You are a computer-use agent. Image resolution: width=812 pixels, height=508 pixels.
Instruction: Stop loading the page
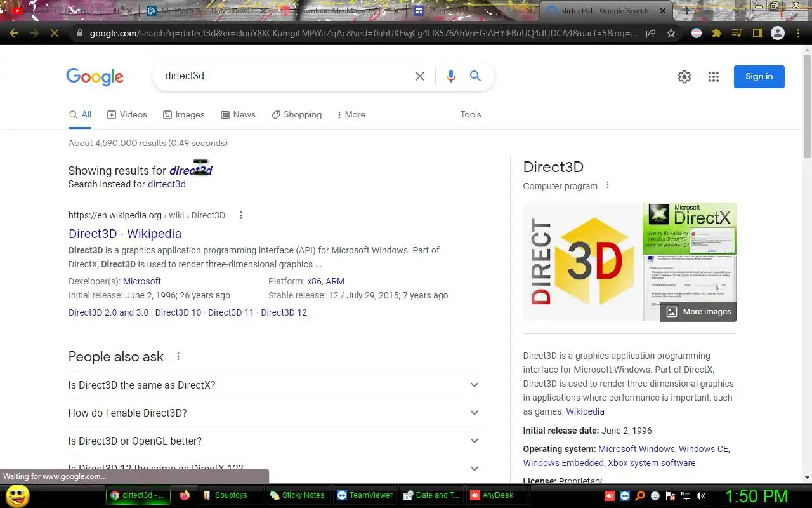click(x=55, y=34)
